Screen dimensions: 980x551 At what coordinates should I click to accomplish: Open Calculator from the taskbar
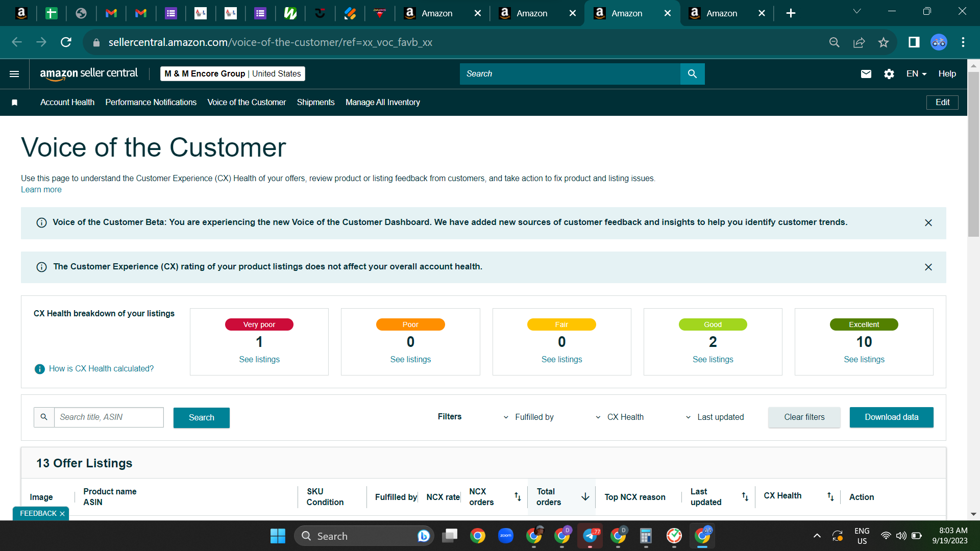coord(646,536)
